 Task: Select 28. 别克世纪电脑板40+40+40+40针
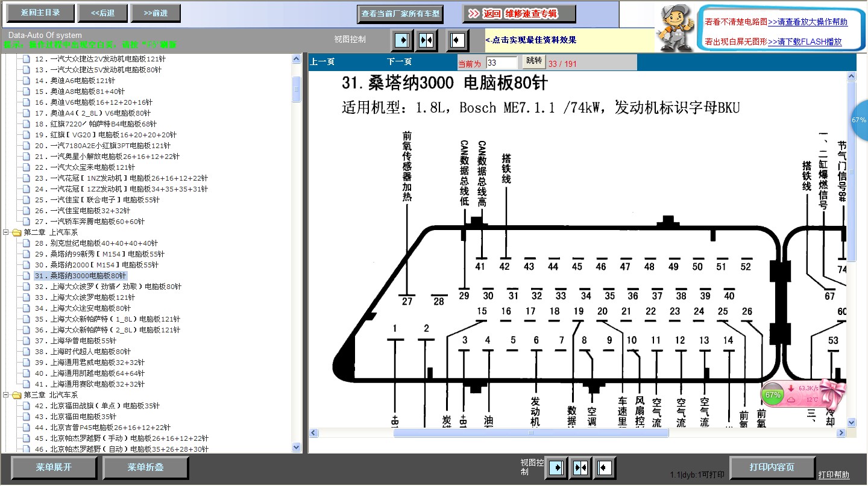pyautogui.click(x=96, y=243)
